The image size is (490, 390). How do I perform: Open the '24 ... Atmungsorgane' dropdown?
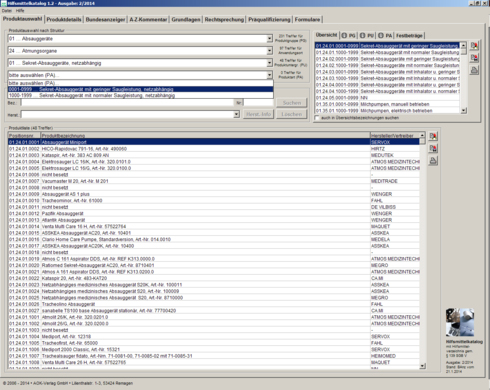(270, 51)
